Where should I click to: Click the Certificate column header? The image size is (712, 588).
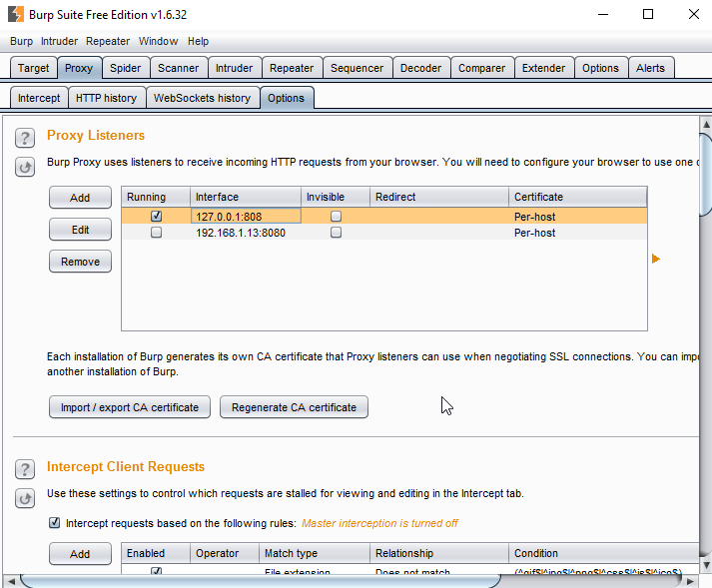pyautogui.click(x=577, y=197)
